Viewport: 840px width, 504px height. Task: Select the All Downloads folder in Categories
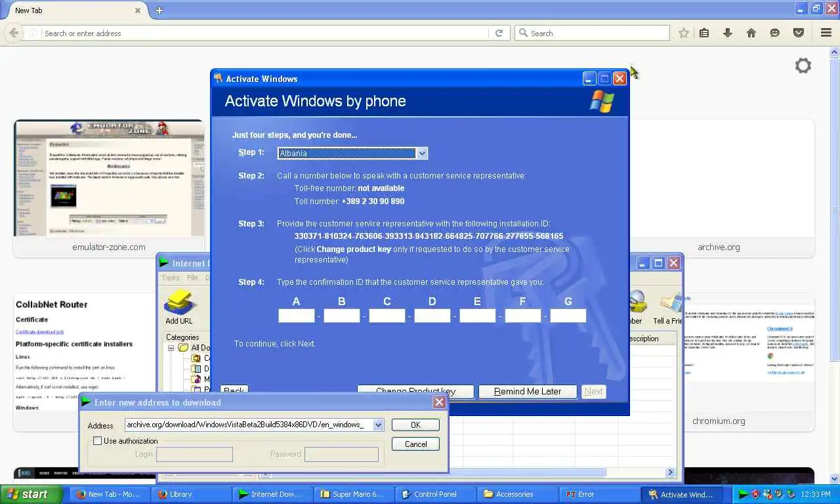(194, 348)
